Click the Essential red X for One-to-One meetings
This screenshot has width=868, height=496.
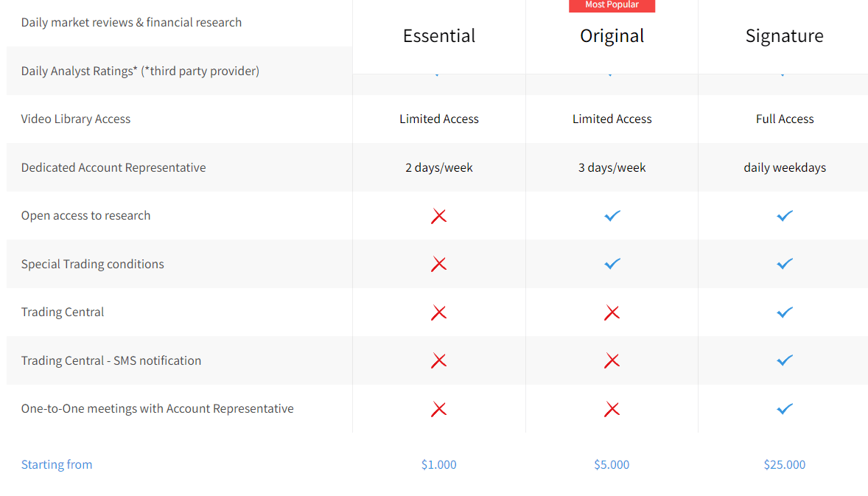click(438, 409)
